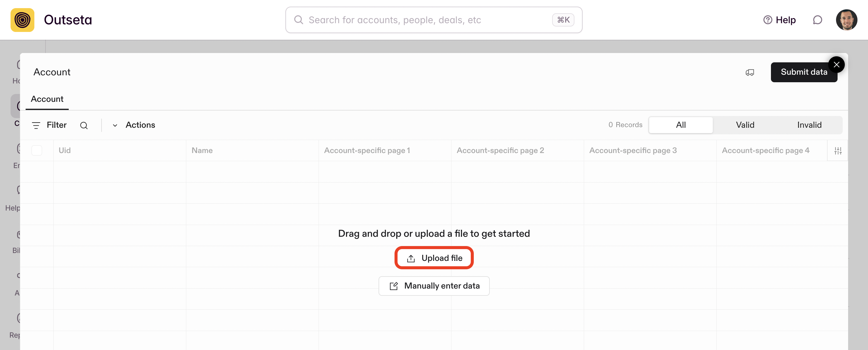
Task: Show only Valid records
Action: (745, 125)
